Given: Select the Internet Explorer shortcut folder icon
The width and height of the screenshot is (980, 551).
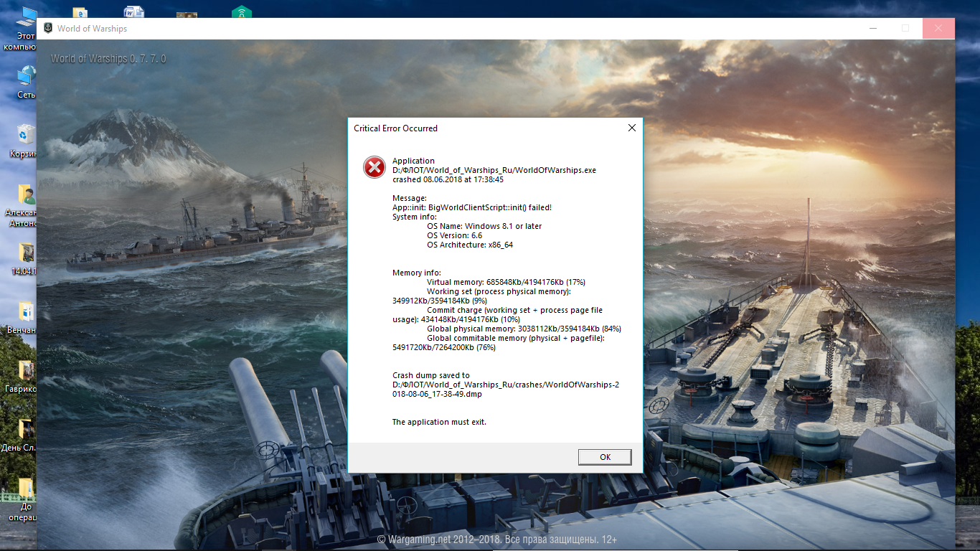Looking at the screenshot, I should [x=80, y=12].
